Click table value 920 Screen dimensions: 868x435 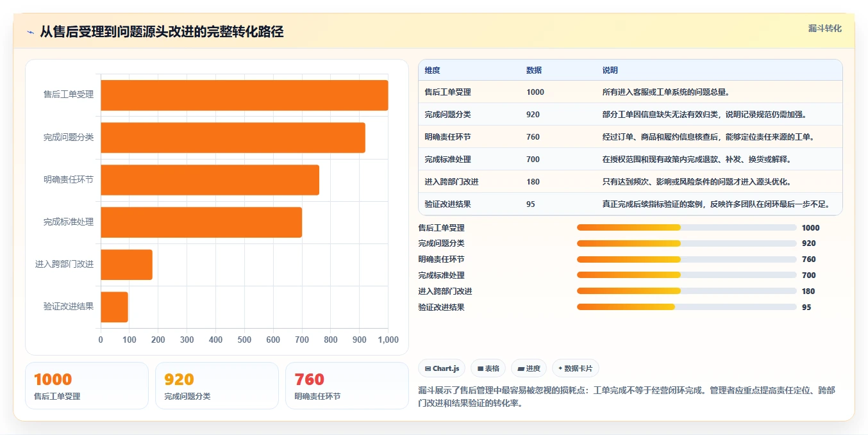tap(533, 115)
